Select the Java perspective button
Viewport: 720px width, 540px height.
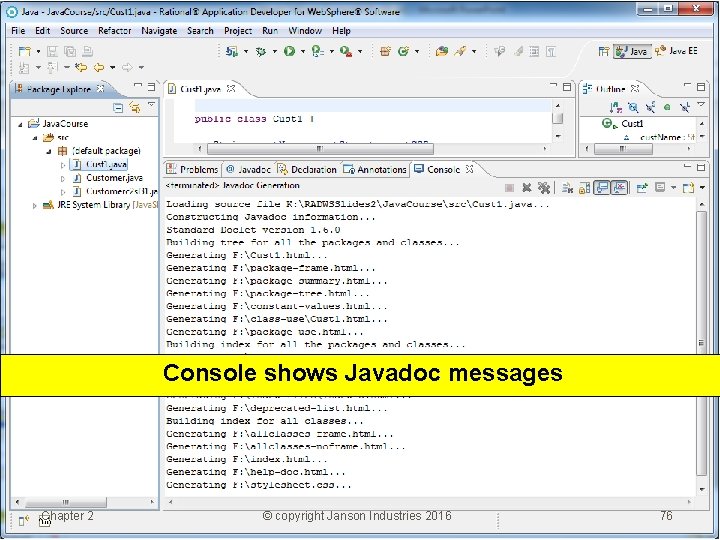[632, 51]
